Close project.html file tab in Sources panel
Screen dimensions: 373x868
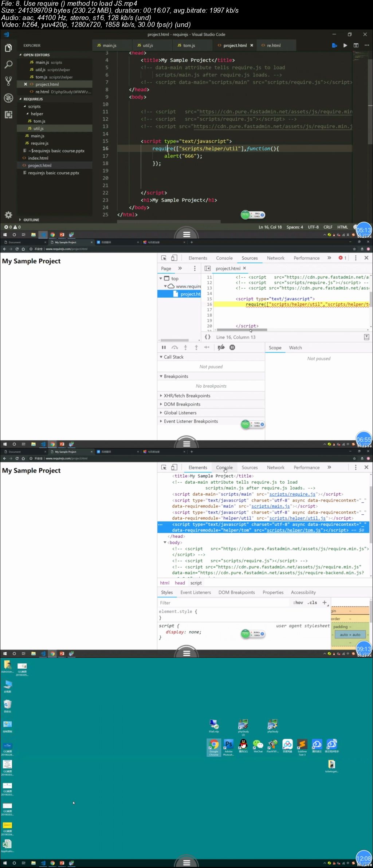(x=244, y=268)
